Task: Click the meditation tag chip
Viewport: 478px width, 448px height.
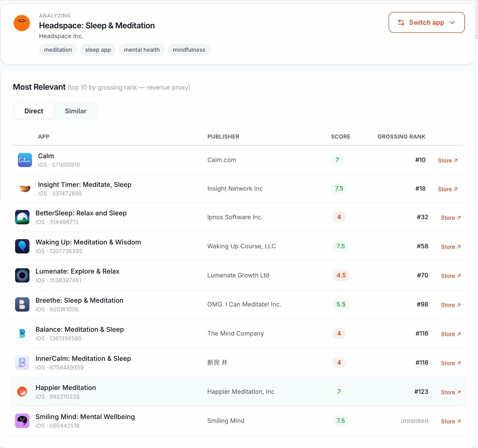Action: pyautogui.click(x=58, y=50)
